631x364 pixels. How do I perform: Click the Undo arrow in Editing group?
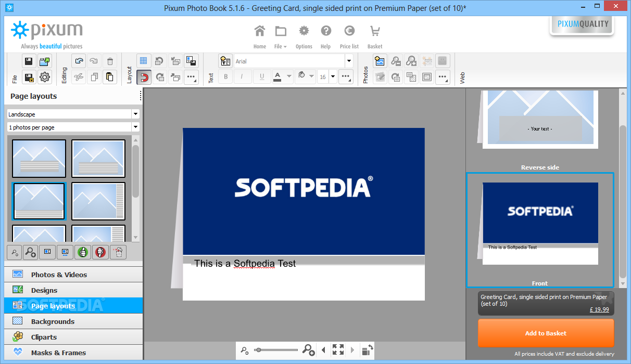point(79,61)
